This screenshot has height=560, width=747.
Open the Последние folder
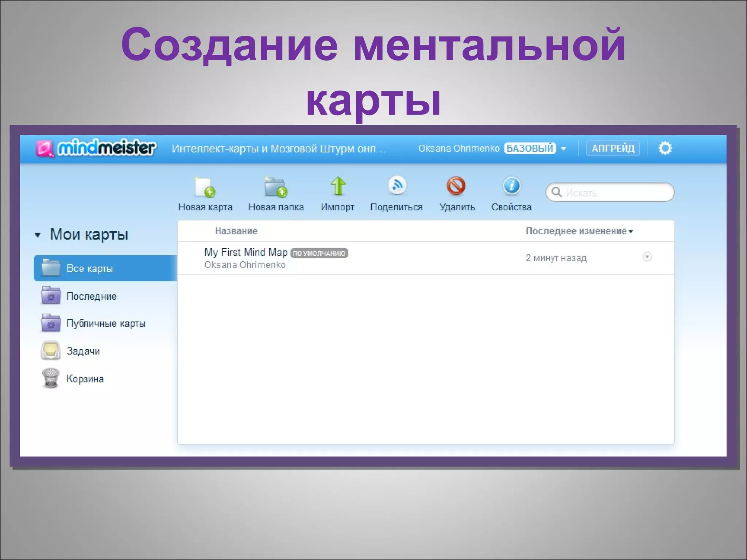pyautogui.click(x=79, y=296)
